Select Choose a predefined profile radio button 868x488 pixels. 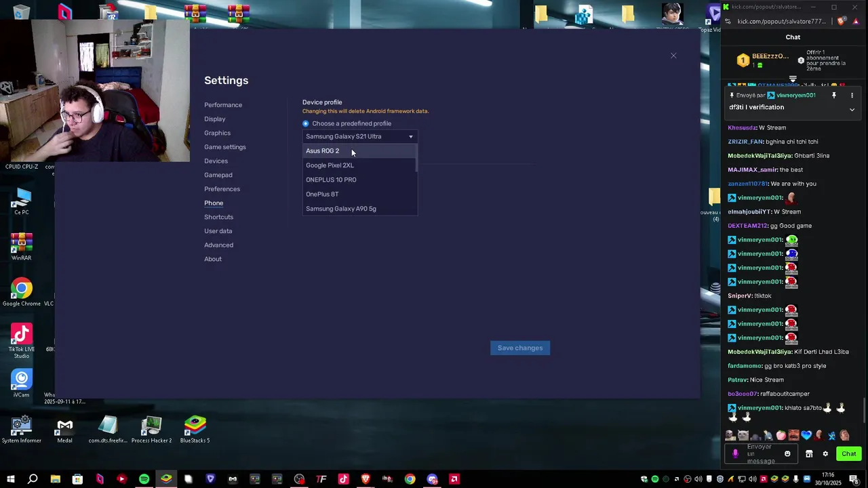pyautogui.click(x=306, y=123)
